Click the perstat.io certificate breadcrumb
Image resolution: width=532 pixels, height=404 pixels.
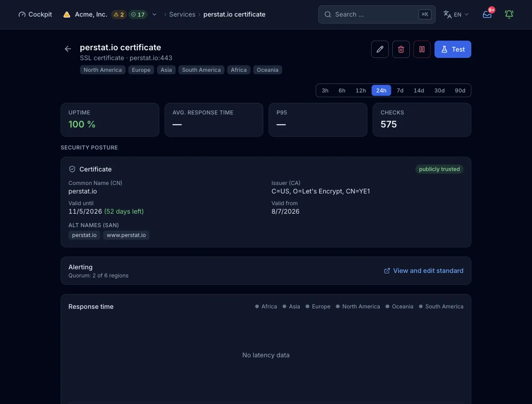point(234,14)
